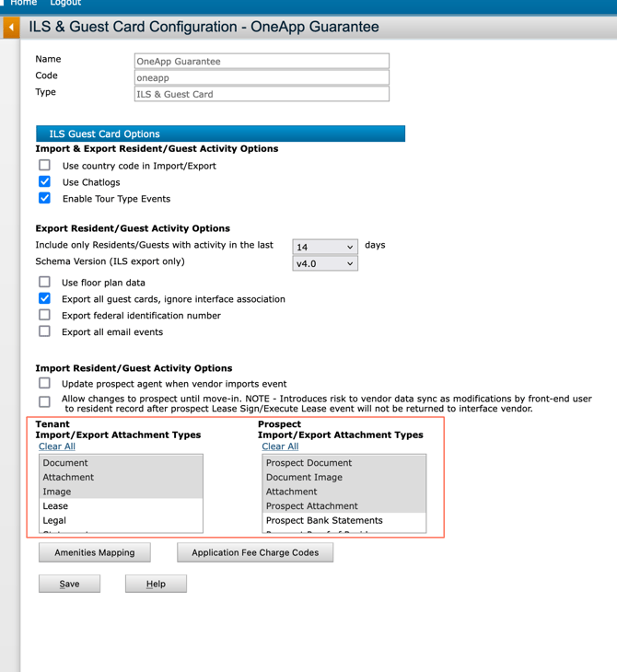The image size is (617, 672).
Task: Select Document Image in Prospect list
Action: (x=344, y=477)
